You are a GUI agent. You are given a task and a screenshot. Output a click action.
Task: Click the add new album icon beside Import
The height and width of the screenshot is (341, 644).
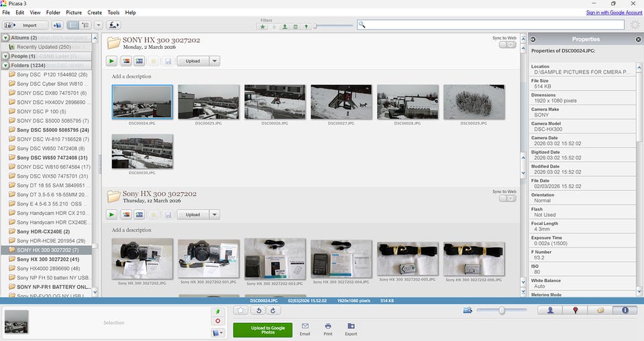click(x=57, y=25)
